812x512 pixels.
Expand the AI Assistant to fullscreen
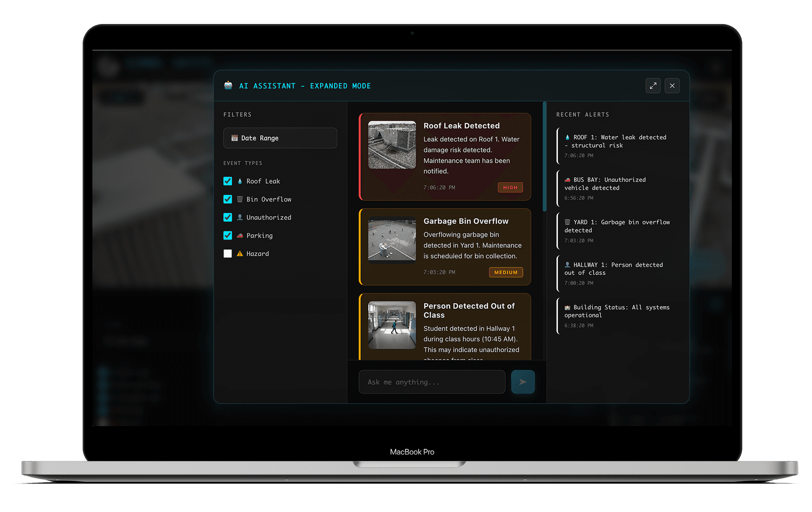pyautogui.click(x=653, y=85)
